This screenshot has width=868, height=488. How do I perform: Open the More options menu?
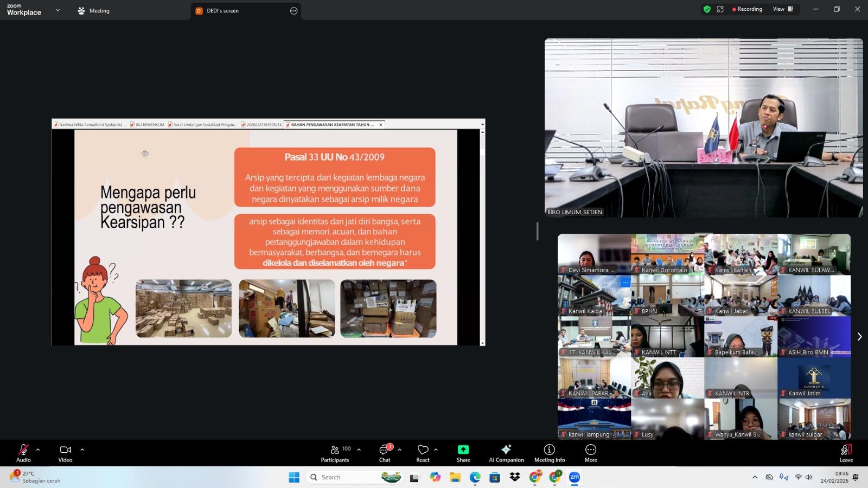(x=590, y=453)
